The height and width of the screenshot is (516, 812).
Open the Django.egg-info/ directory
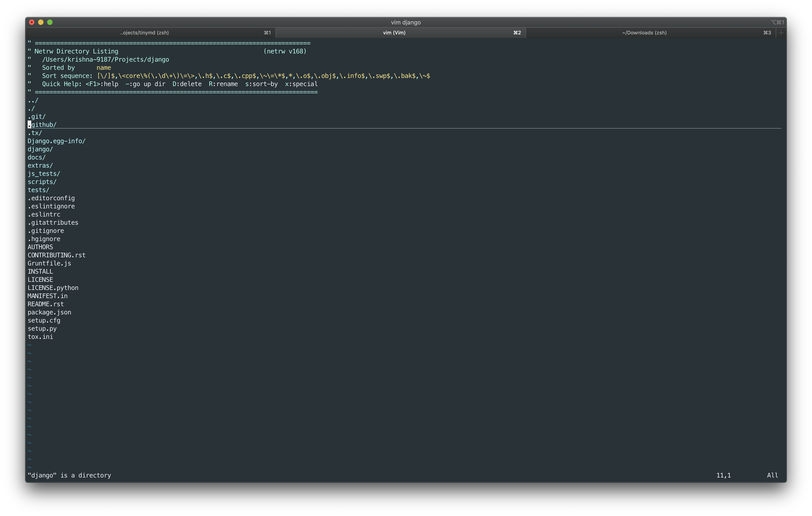click(57, 141)
